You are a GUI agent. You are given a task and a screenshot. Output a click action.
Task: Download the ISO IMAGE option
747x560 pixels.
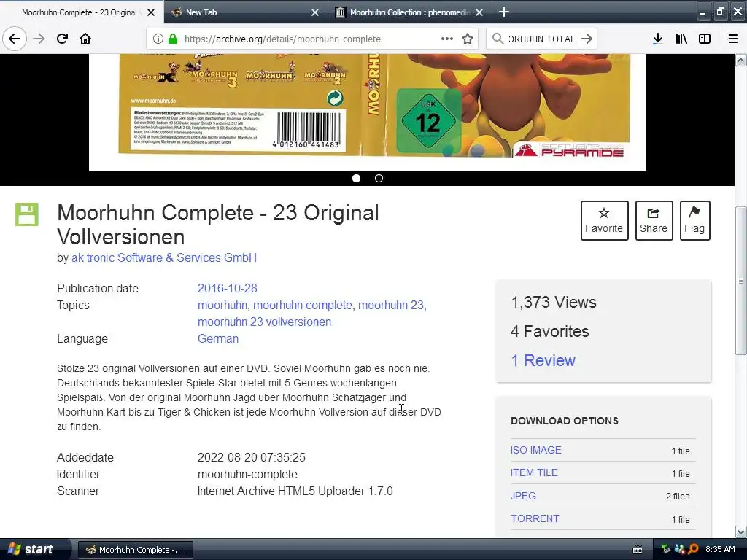(x=536, y=450)
